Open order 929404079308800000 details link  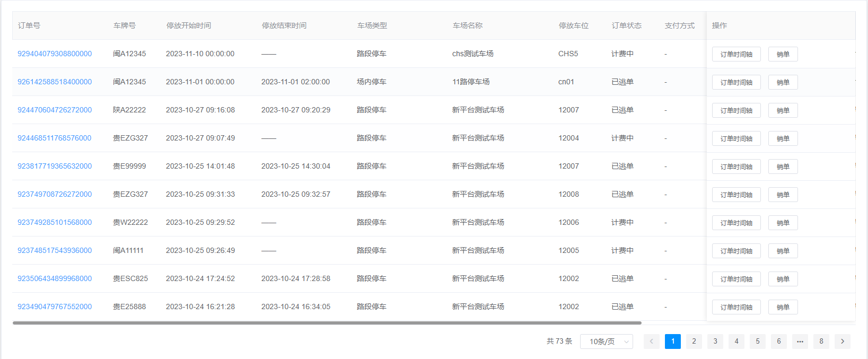[x=55, y=54]
